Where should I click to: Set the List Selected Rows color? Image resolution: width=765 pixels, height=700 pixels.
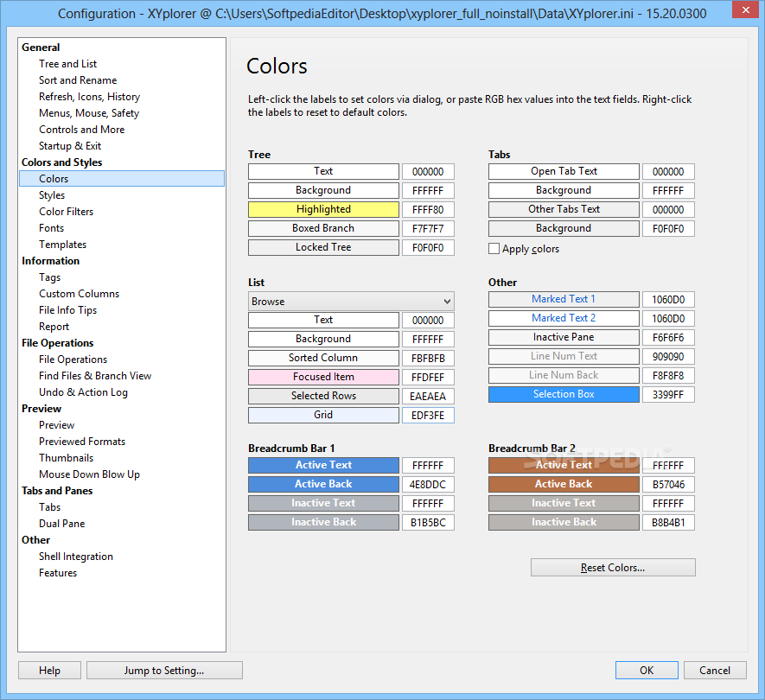pos(323,396)
